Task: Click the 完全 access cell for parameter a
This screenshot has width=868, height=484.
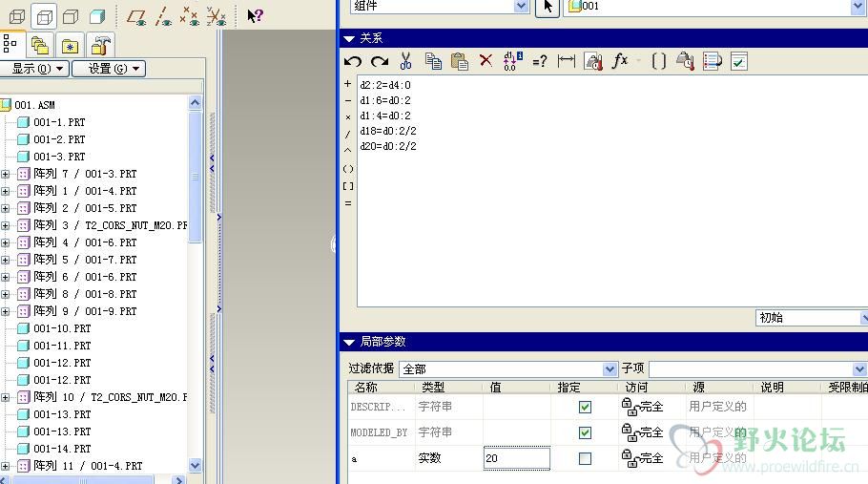Action: click(642, 458)
